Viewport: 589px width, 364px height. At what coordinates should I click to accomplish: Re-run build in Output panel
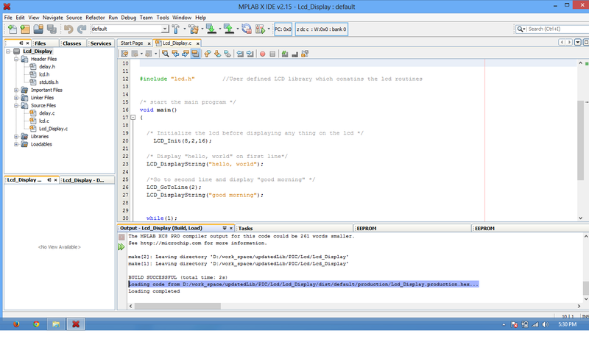121,247
